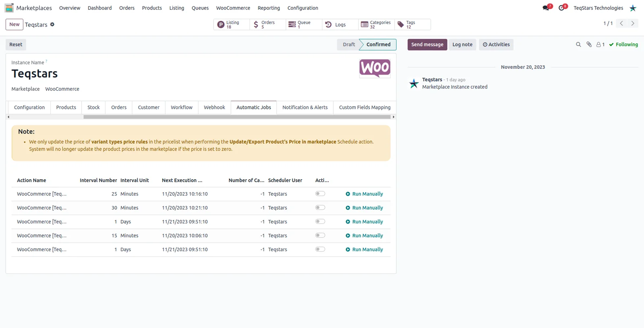644x328 pixels.
Task: Open the Queue stat button
Action: coord(304,25)
